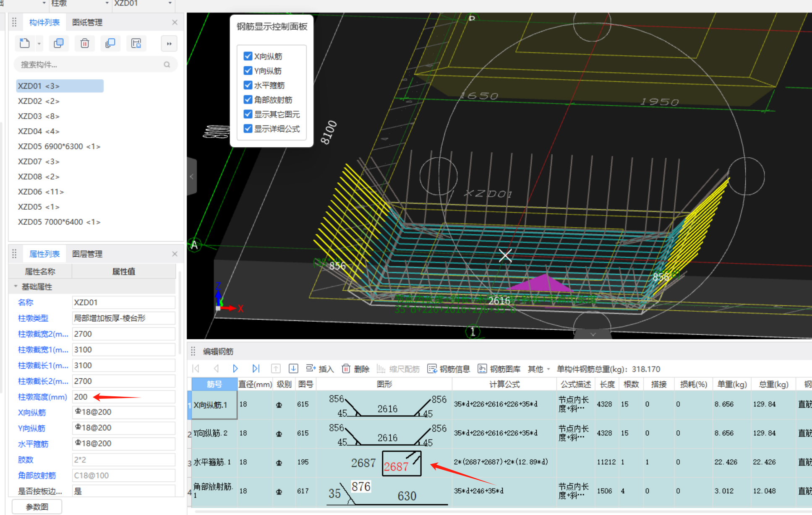The image size is (812, 515).
Task: Toggle the 显示详细公式 checkbox
Action: 248,128
